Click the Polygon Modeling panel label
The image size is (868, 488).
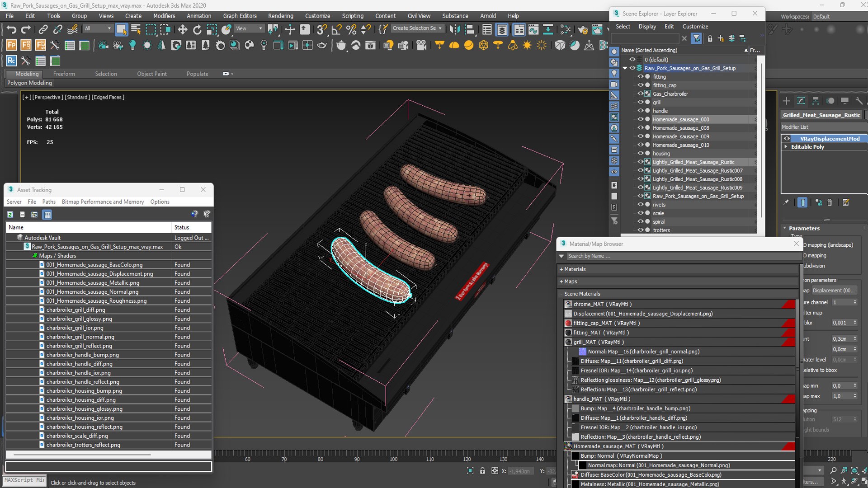[x=29, y=83]
